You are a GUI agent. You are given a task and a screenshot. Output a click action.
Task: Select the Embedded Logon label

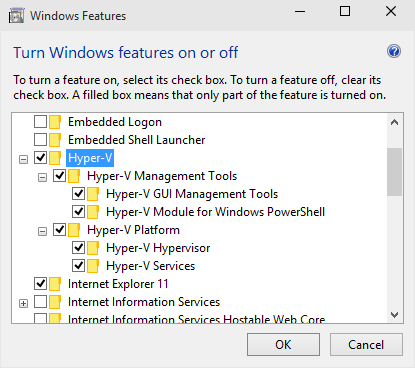(x=115, y=122)
